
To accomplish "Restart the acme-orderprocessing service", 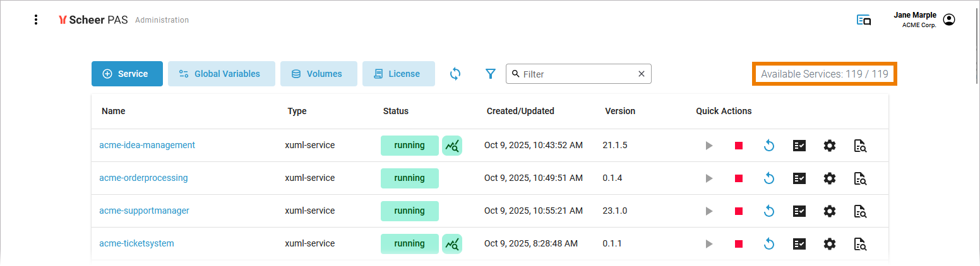I will click(768, 178).
